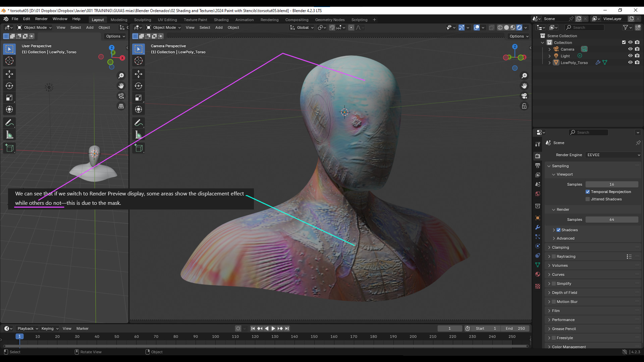Switch to the Shading workspace tab
Screen dimensions: 644x362
221,20
